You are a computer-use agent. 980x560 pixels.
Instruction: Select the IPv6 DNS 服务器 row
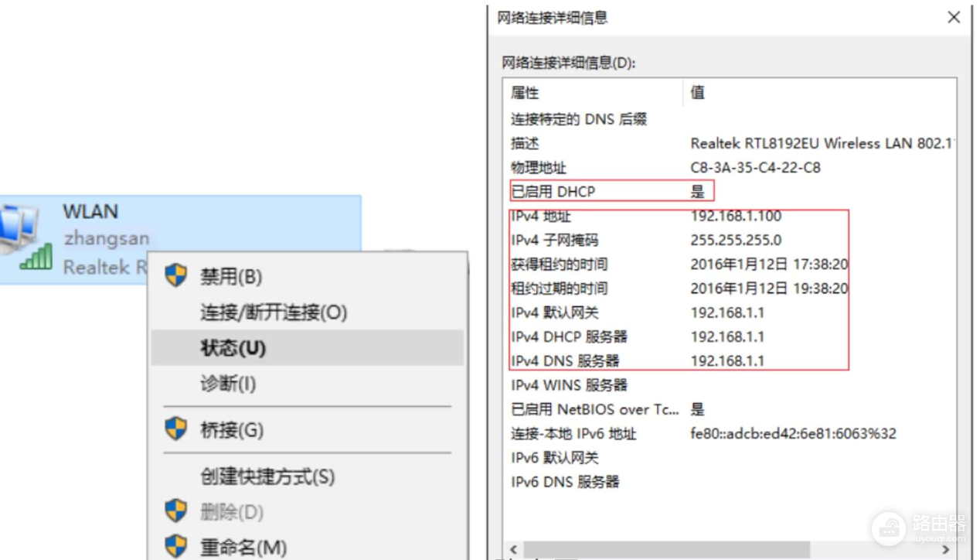pos(730,482)
